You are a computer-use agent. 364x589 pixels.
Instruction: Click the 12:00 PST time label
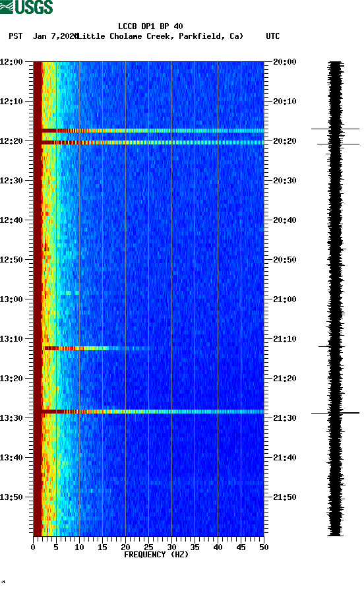(11, 61)
